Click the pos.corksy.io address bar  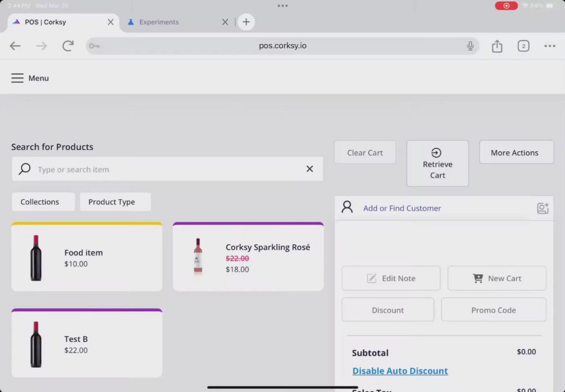(282, 46)
